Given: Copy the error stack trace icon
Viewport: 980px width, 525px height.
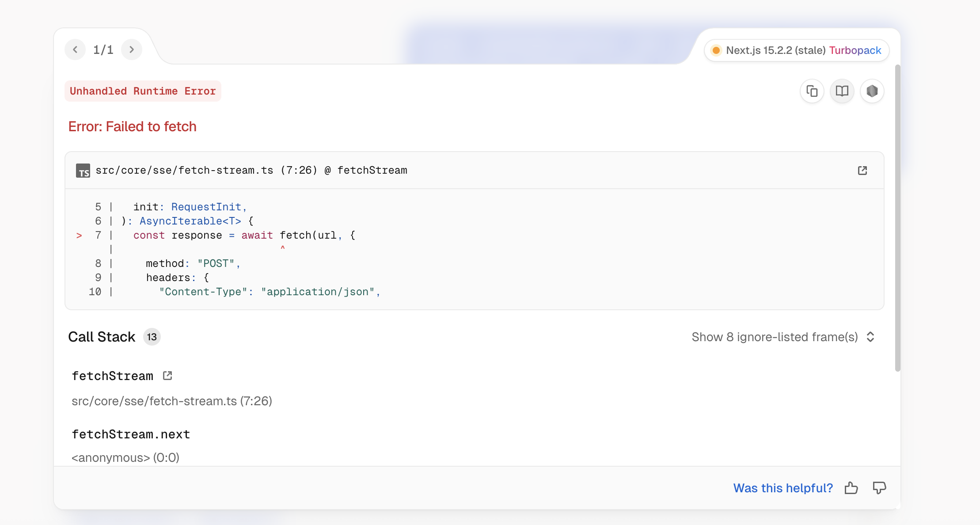Looking at the screenshot, I should tap(812, 91).
